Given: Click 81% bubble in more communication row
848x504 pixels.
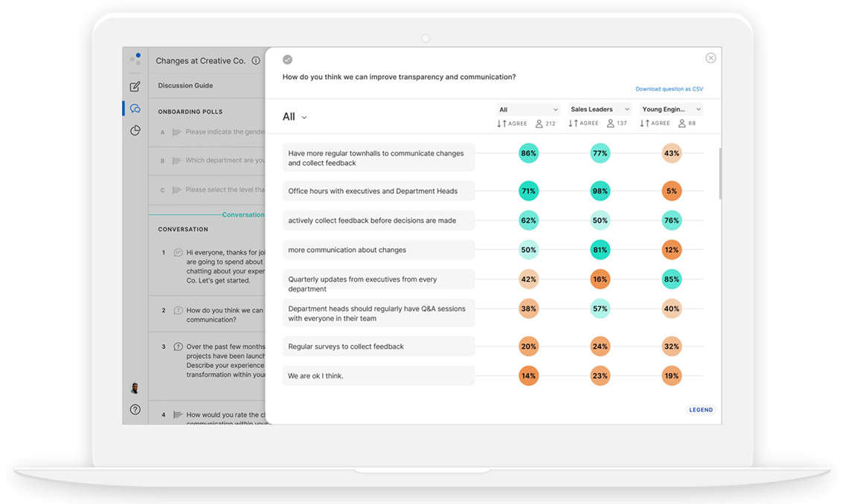Looking at the screenshot, I should 600,250.
